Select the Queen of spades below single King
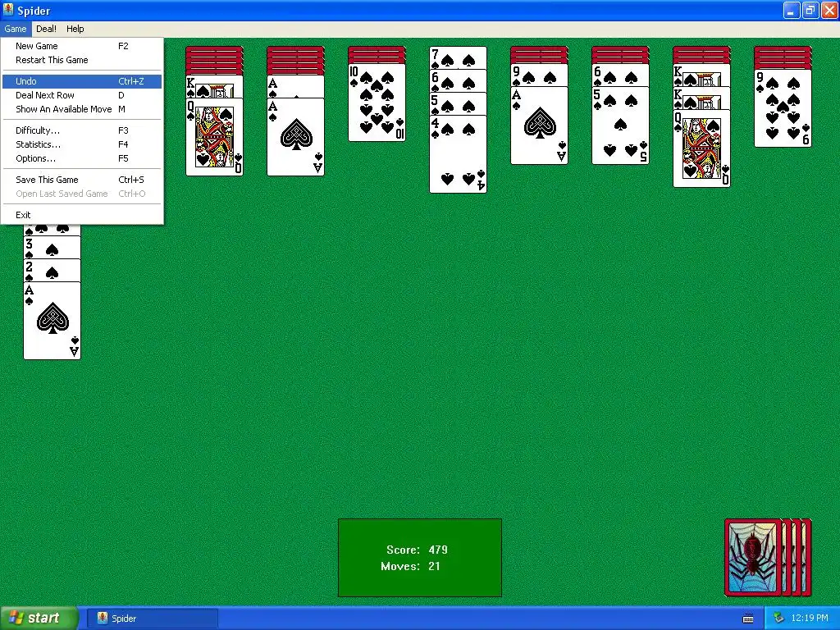This screenshot has height=630, width=840. [214, 137]
